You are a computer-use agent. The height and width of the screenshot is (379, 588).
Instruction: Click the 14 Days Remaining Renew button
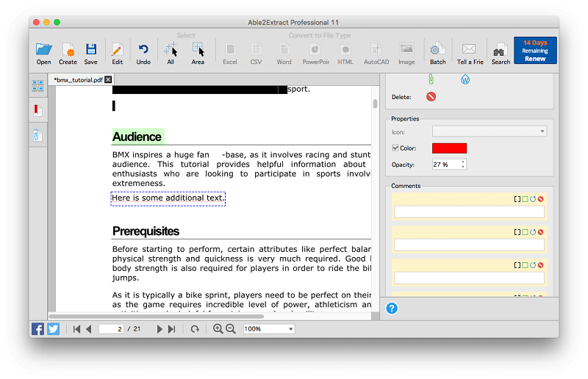point(535,50)
